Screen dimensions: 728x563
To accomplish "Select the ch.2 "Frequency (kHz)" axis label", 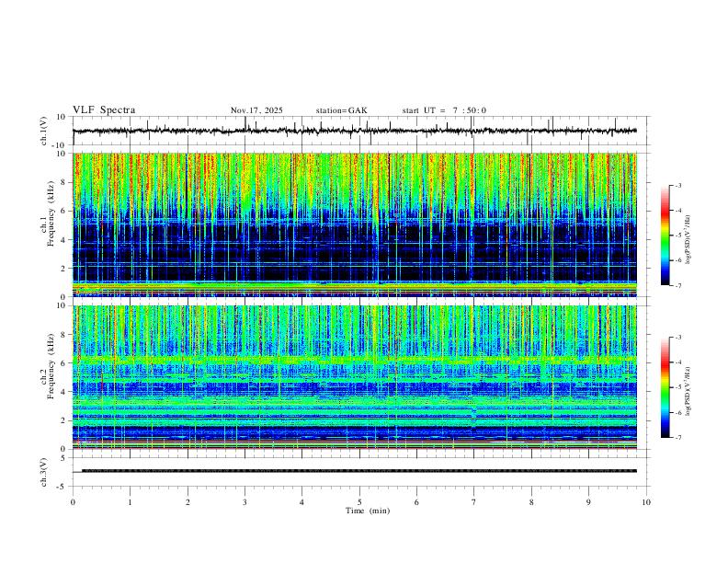I will pyautogui.click(x=51, y=365).
